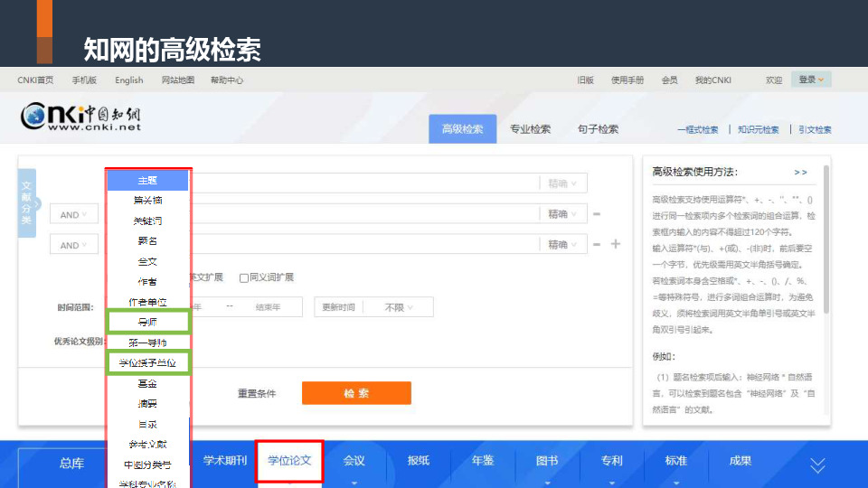Click the usage guide panel scrollbar
The height and width of the screenshot is (488, 868).
[826, 239]
